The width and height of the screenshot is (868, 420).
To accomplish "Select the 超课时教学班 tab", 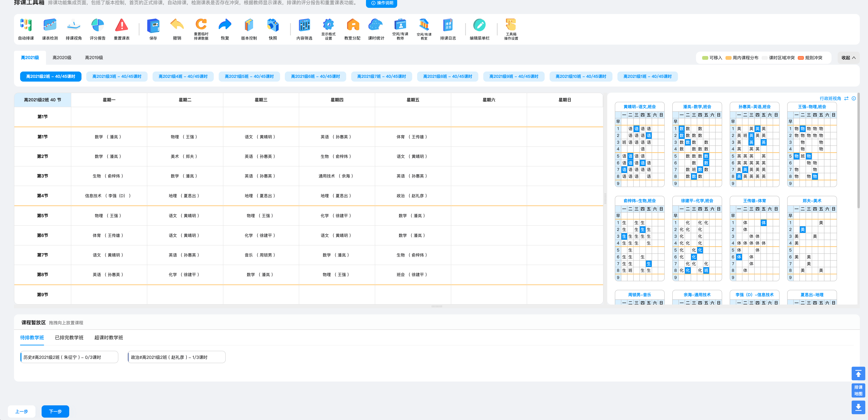I will pyautogui.click(x=108, y=338).
